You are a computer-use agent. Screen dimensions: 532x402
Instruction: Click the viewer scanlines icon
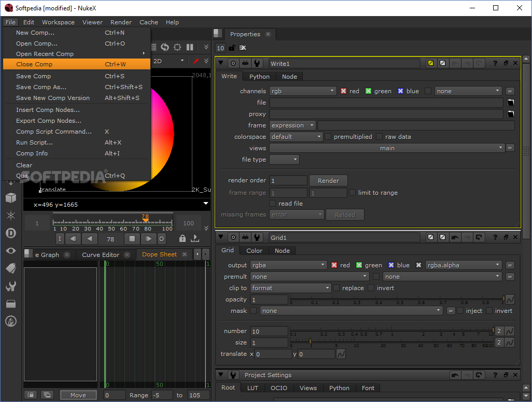(x=153, y=47)
